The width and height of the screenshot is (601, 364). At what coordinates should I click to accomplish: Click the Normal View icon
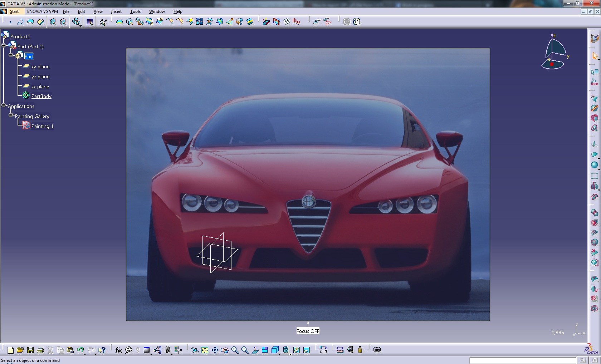[x=255, y=350]
